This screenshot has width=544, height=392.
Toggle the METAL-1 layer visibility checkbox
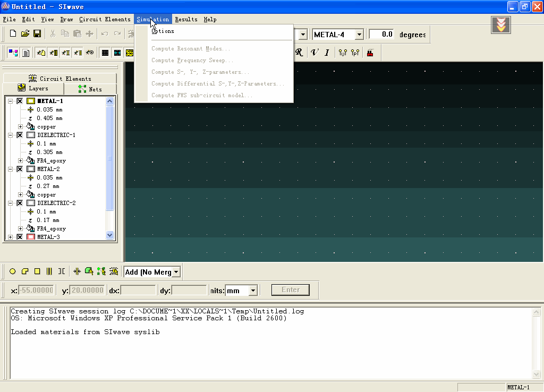click(x=20, y=101)
